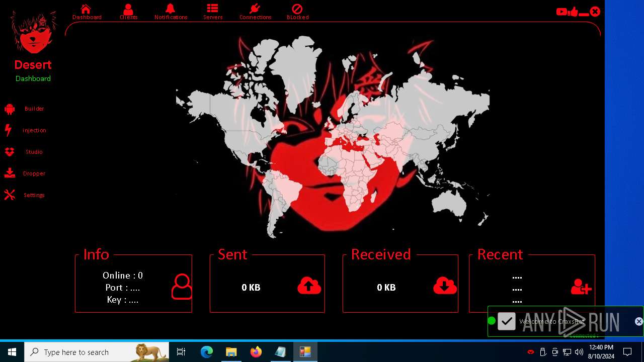
Task: Click the cloud upload icon in the Sent panel
Action: 309,286
